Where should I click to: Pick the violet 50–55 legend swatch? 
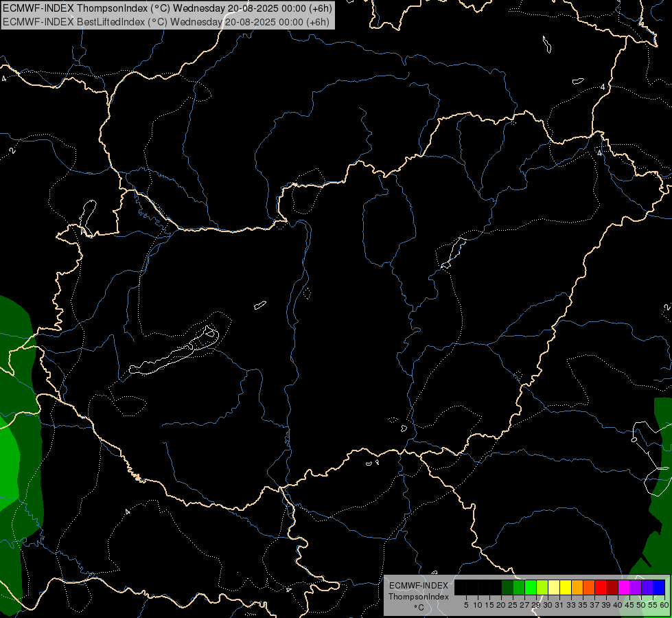pos(647,587)
